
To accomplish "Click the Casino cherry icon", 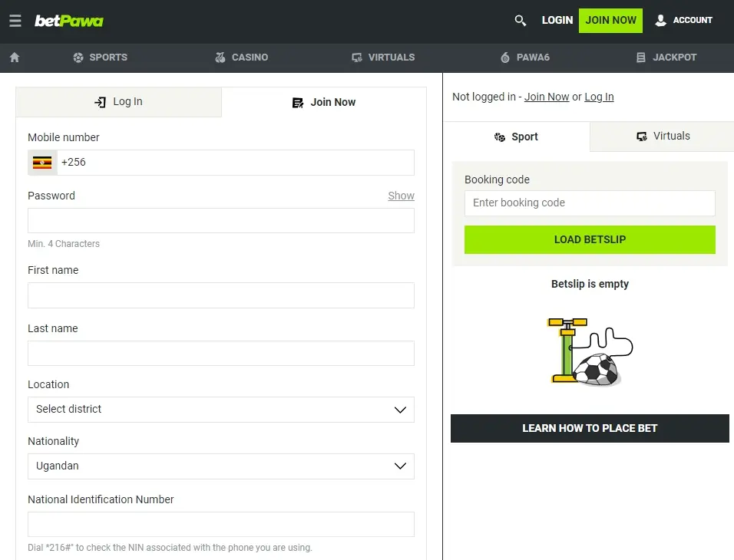I will 220,57.
